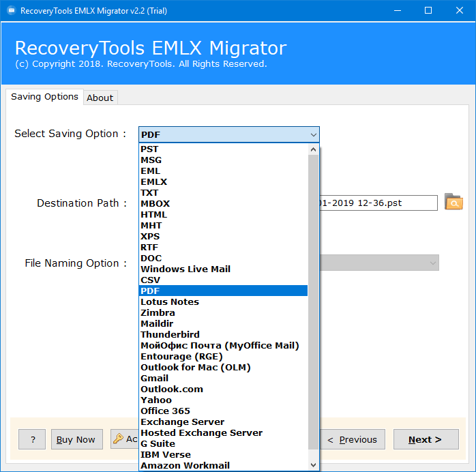The width and height of the screenshot is (476, 472).
Task: Go back with the Previous button
Action: [x=352, y=439]
